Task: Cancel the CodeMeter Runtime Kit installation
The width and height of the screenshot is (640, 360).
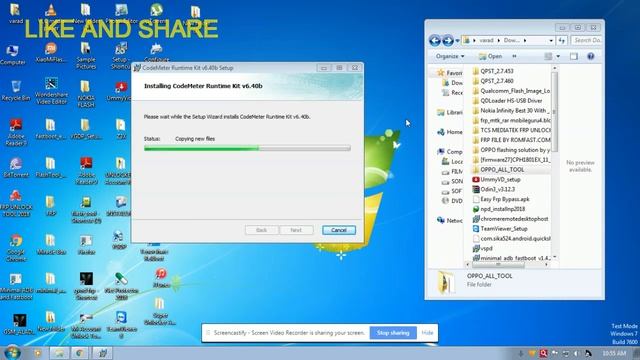Action: point(338,230)
